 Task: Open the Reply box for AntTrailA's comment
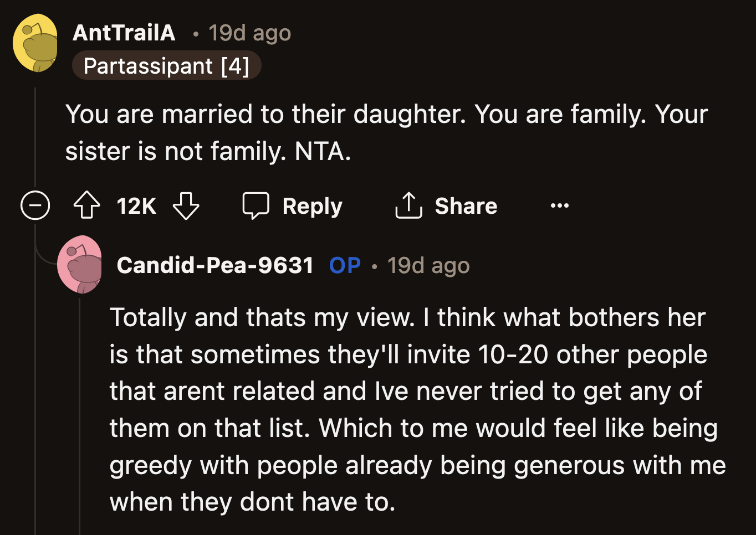click(x=292, y=205)
